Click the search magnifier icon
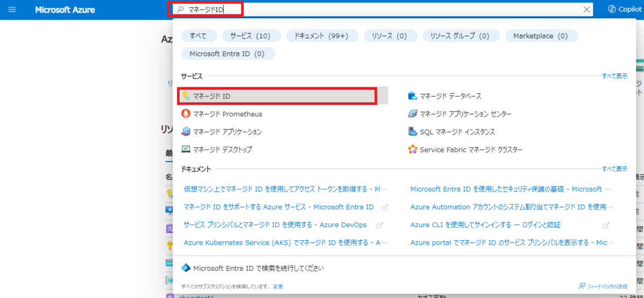The height and width of the screenshot is (298, 644). pos(180,9)
